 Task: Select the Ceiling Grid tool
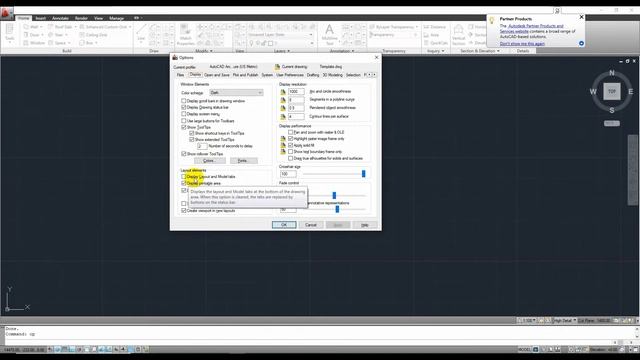tap(93, 35)
